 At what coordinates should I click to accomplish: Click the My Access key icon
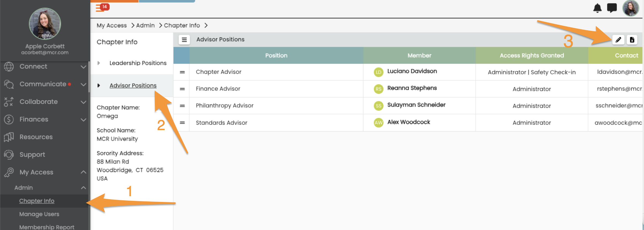(9, 172)
